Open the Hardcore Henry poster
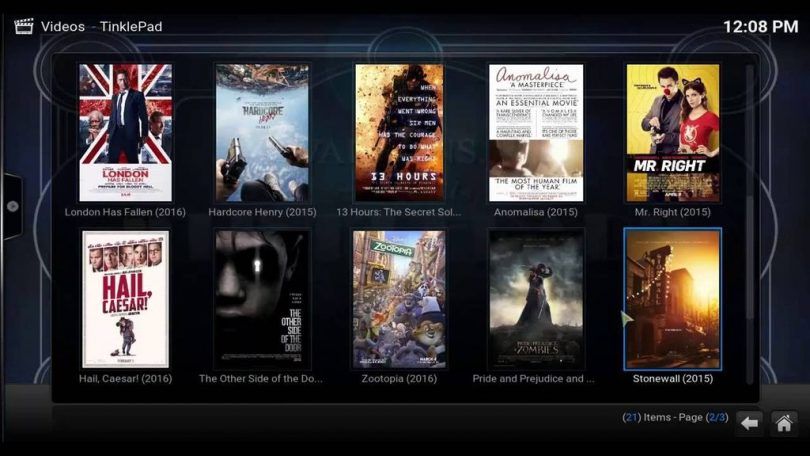The height and width of the screenshot is (456, 810). 262,133
